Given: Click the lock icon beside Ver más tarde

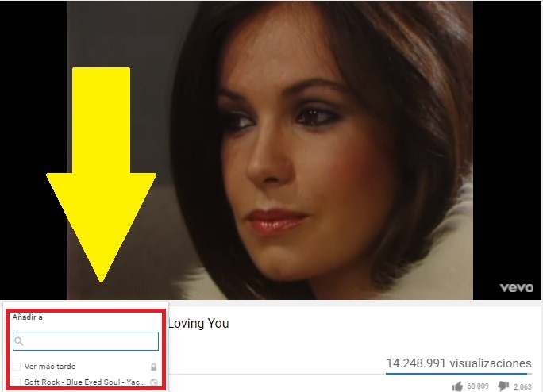Looking at the screenshot, I should 153,367.
